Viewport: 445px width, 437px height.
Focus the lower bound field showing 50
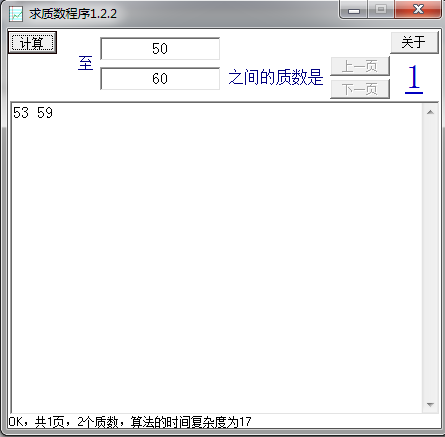[x=160, y=49]
